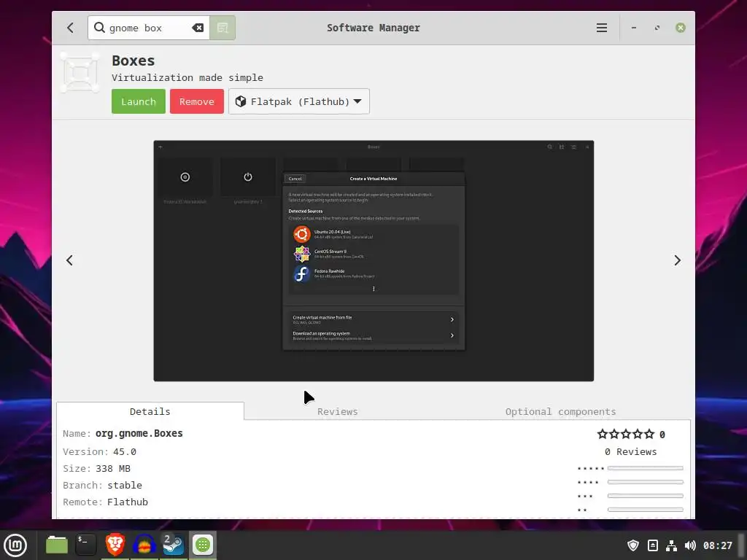
Task: Click the Version 45.0 value
Action: pyautogui.click(x=125, y=451)
